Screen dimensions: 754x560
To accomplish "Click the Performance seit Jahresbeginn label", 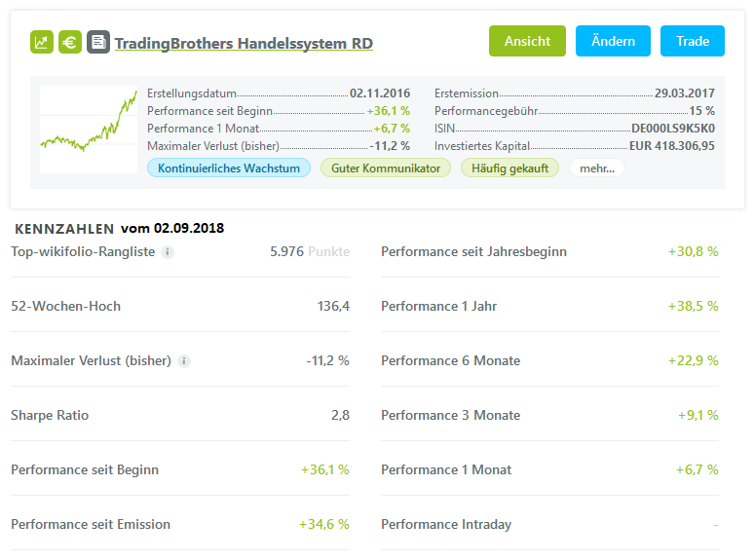I will click(473, 252).
